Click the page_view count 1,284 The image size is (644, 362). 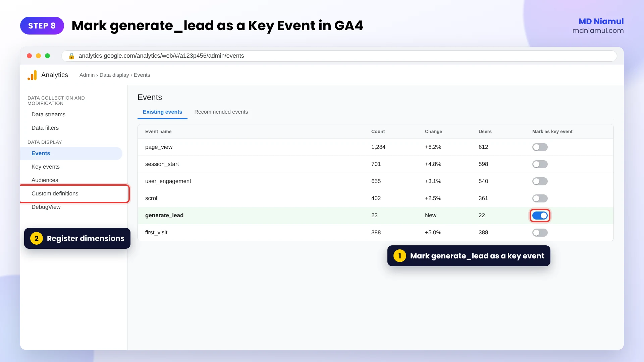(378, 147)
